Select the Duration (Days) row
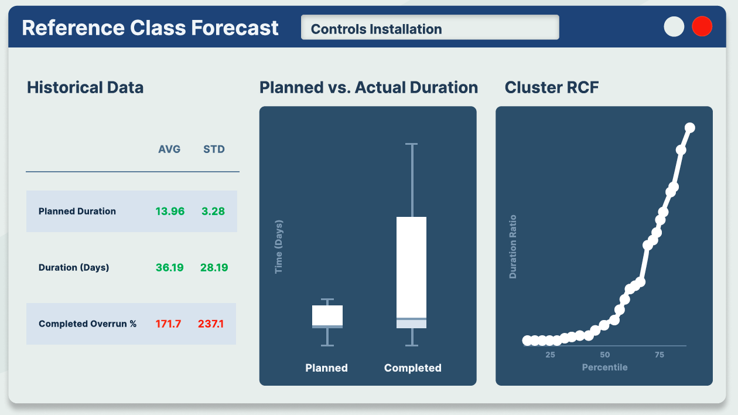Viewport: 738px width, 415px height. coord(132,268)
